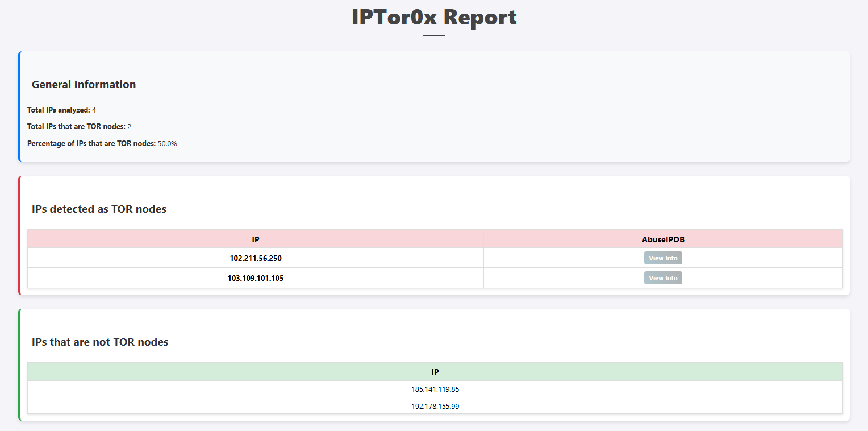Image resolution: width=868 pixels, height=431 pixels.
Task: Select TOR node IP 102.211.56.250
Action: [x=256, y=258]
